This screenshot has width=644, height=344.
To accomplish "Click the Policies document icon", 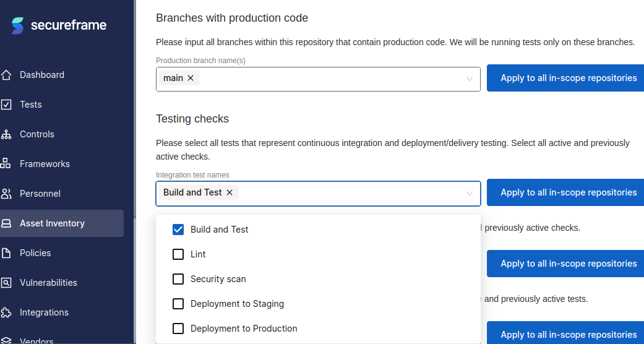I will coord(6,253).
